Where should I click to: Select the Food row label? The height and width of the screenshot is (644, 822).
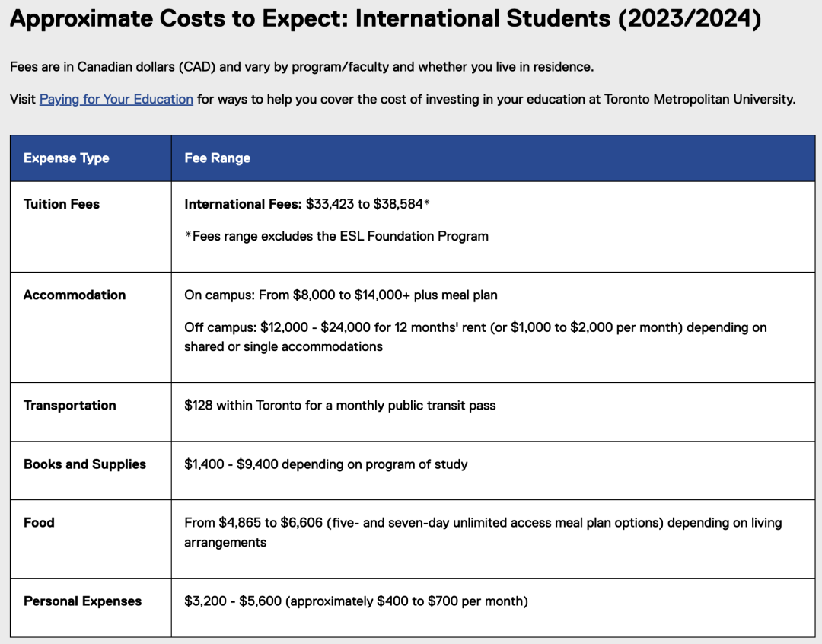point(39,523)
